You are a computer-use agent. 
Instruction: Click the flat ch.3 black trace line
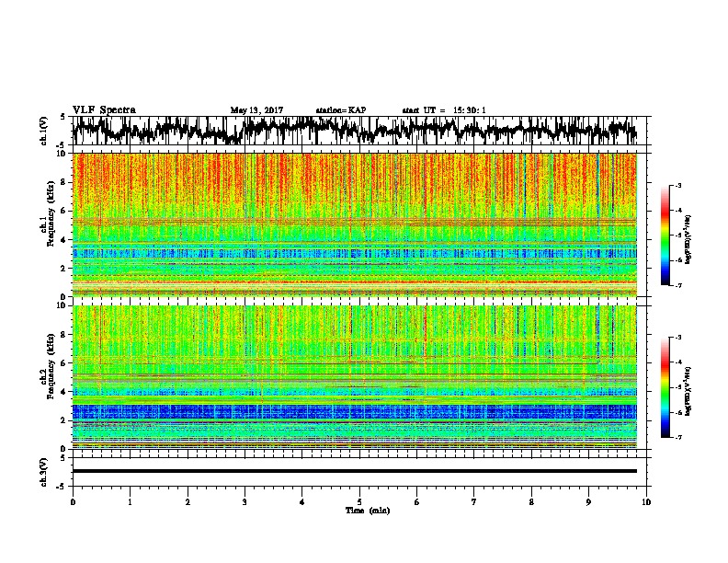355,471
